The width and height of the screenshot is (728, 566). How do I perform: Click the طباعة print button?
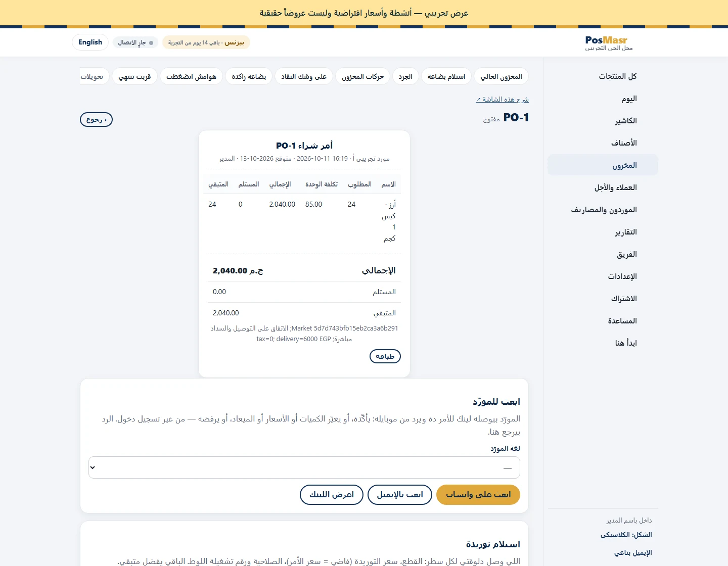pyautogui.click(x=385, y=356)
